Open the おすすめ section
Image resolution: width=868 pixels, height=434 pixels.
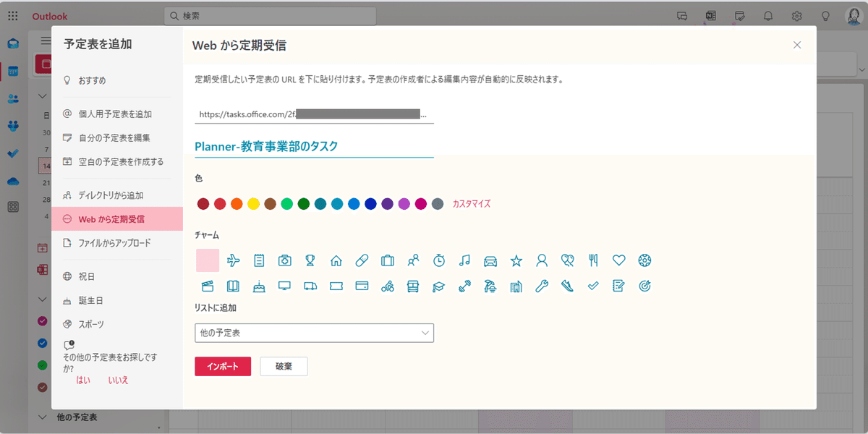click(117, 80)
